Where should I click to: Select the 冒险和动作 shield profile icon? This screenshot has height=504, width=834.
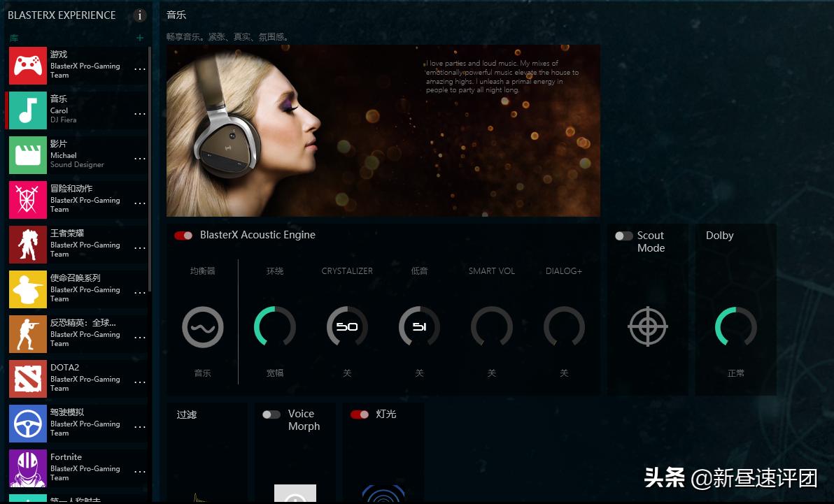[x=28, y=199]
